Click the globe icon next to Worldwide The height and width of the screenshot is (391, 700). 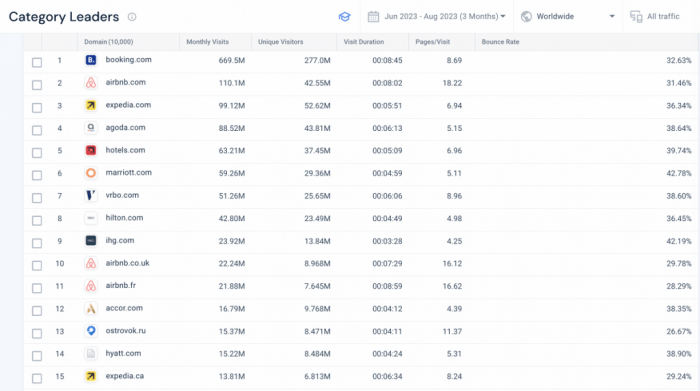pyautogui.click(x=526, y=17)
